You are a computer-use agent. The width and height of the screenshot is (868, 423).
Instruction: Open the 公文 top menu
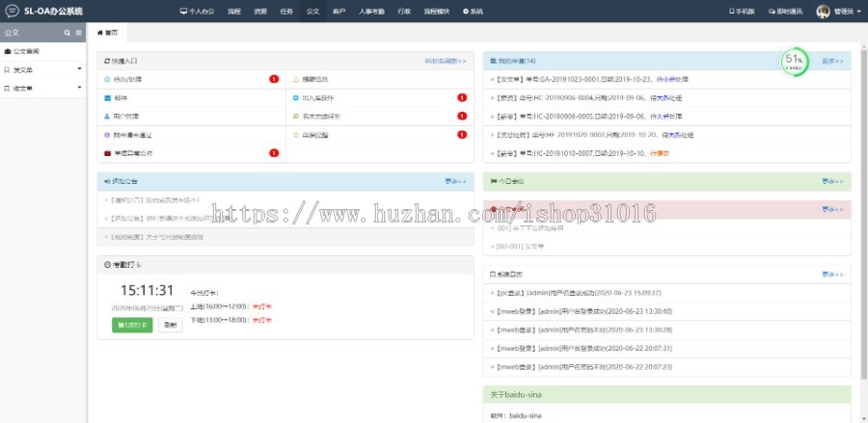(x=312, y=11)
